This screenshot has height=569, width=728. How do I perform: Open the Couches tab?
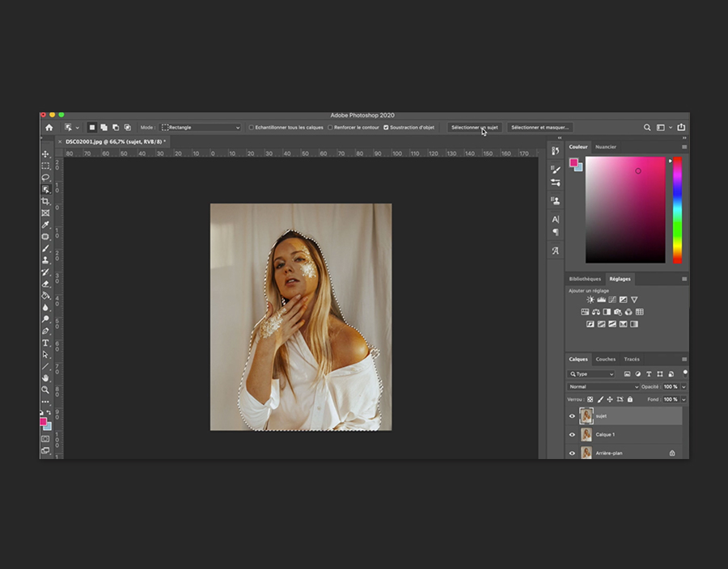click(x=605, y=359)
